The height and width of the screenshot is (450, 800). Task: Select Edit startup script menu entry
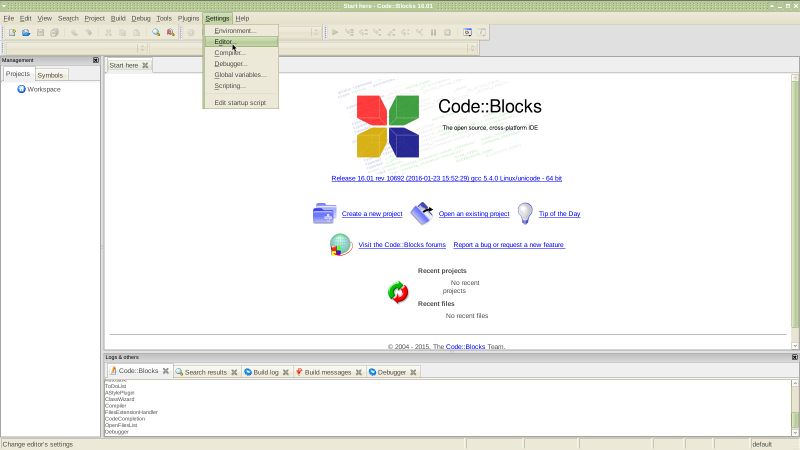(x=241, y=103)
